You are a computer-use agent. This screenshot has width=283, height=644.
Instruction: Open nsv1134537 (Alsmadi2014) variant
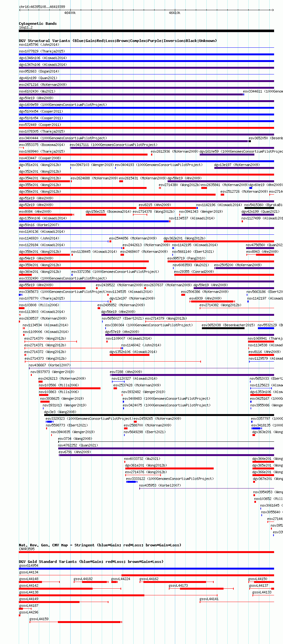[192, 218]
